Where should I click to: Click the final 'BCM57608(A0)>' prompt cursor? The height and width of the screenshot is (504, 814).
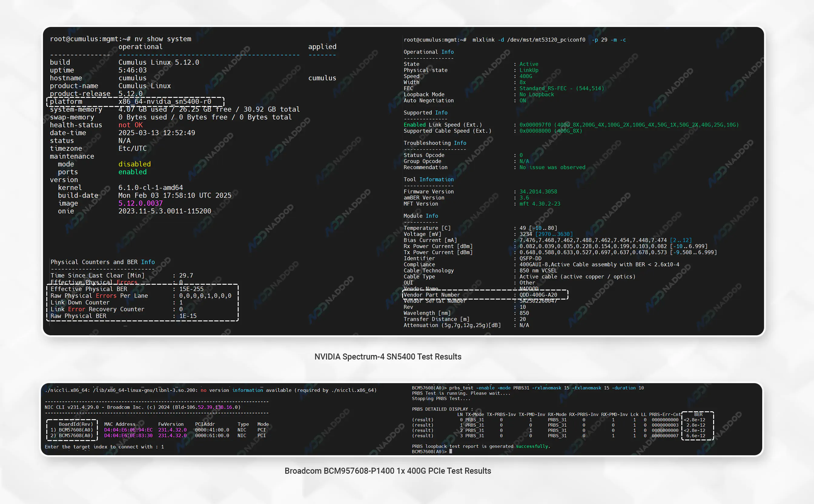(x=451, y=451)
